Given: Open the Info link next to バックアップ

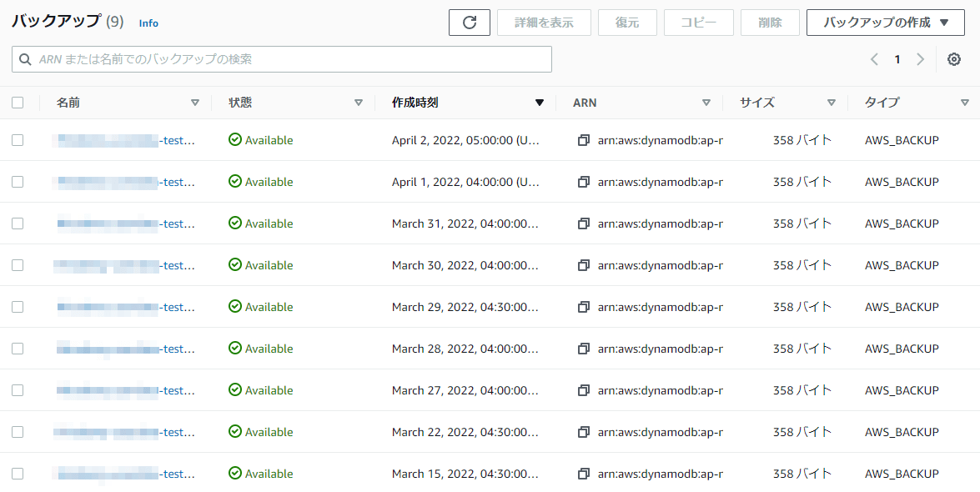Looking at the screenshot, I should pos(148,23).
